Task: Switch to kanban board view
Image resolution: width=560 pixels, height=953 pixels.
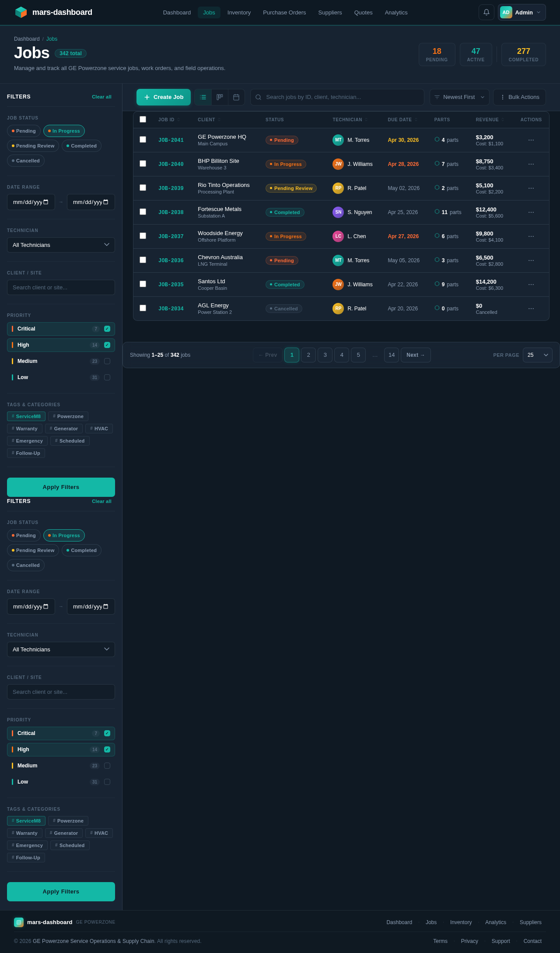Action: pos(220,97)
